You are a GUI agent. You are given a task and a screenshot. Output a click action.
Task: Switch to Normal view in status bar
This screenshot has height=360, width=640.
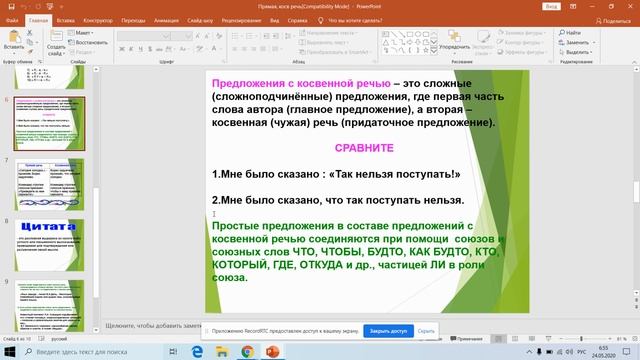coord(498,339)
